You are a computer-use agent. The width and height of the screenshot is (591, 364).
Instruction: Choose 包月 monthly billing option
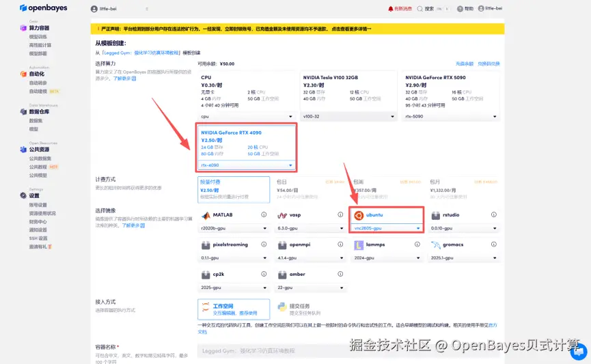pyautogui.click(x=464, y=190)
